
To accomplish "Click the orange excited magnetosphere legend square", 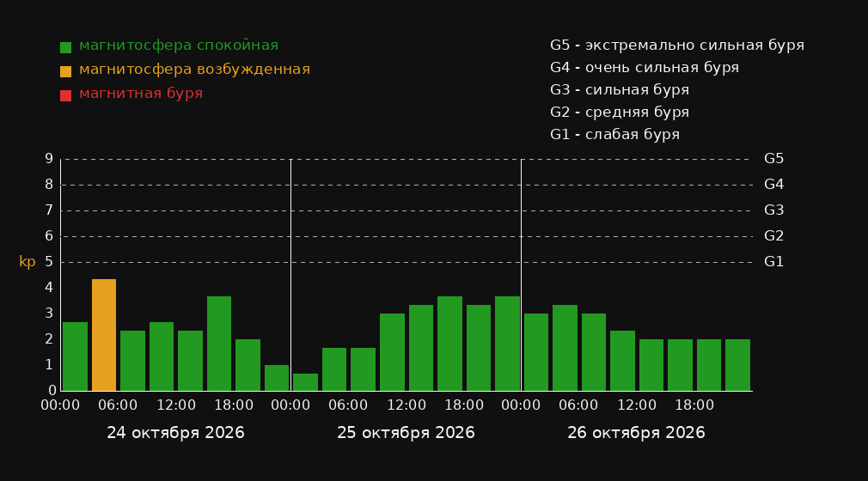I will point(65,71).
